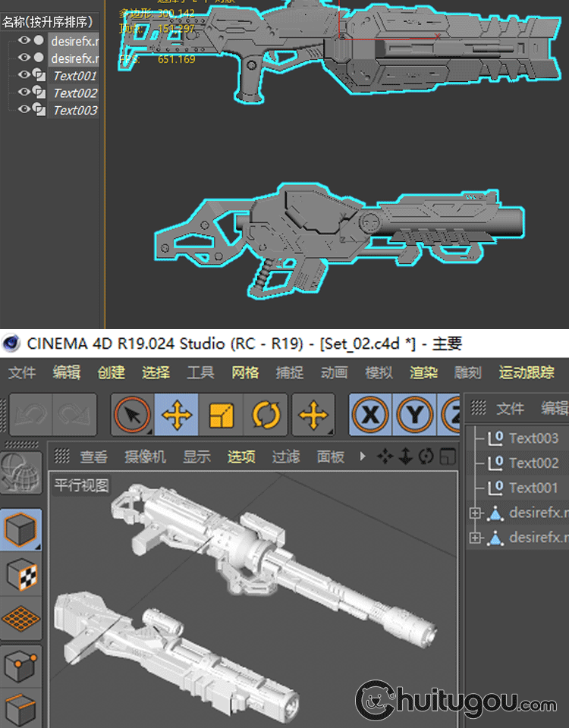
Task: Expand the first desirefx object tree node
Action: pyautogui.click(x=476, y=513)
